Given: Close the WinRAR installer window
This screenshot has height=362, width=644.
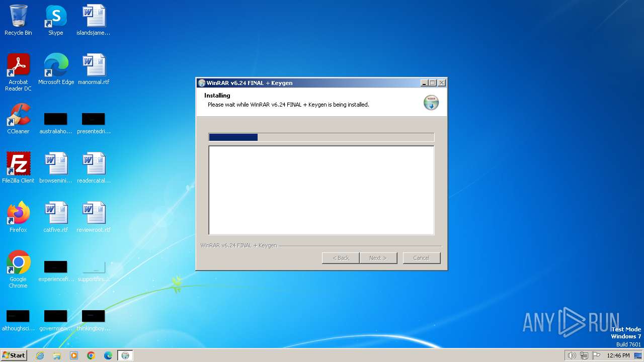Looking at the screenshot, I should coord(442,83).
